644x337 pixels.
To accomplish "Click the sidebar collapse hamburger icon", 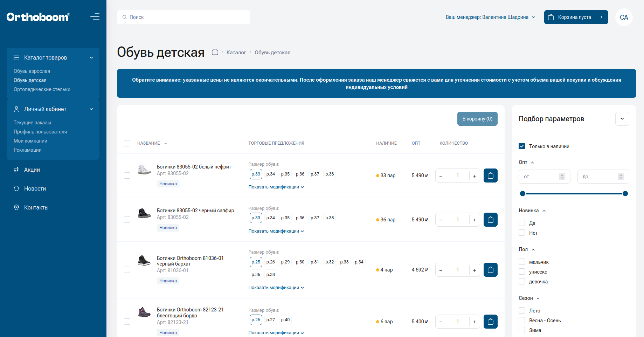I will click(x=95, y=17).
